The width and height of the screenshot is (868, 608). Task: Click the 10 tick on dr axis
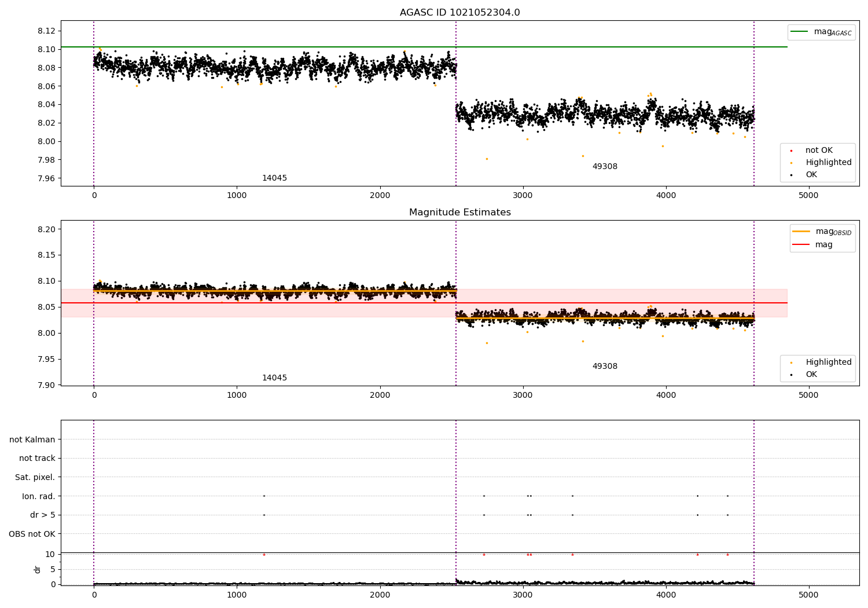click(x=50, y=554)
